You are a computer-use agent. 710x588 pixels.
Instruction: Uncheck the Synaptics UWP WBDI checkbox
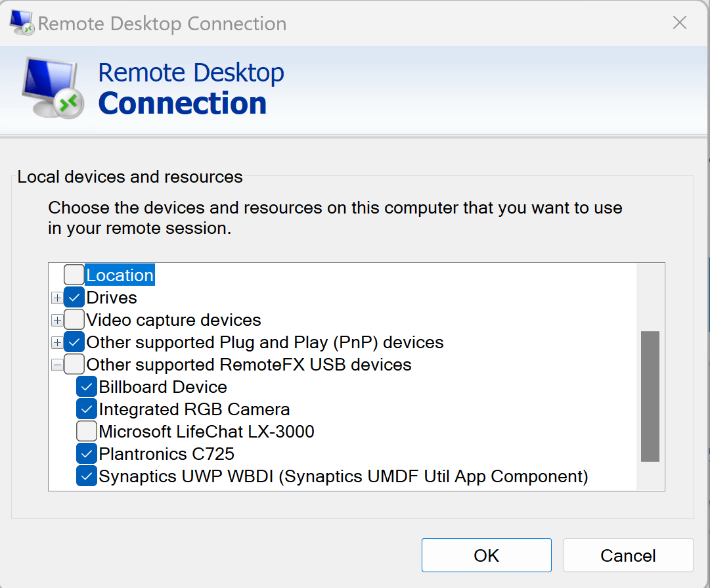click(87, 476)
